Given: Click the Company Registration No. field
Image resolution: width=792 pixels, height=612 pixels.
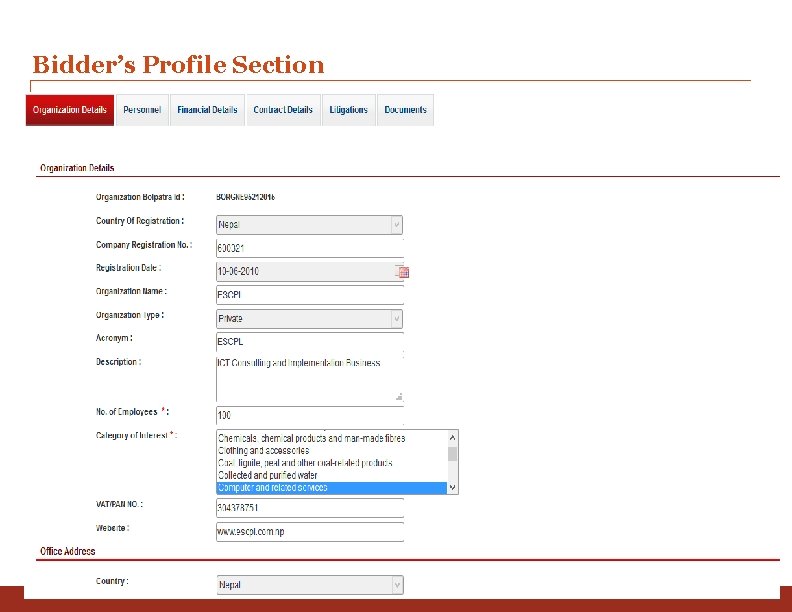Looking at the screenshot, I should 310,248.
